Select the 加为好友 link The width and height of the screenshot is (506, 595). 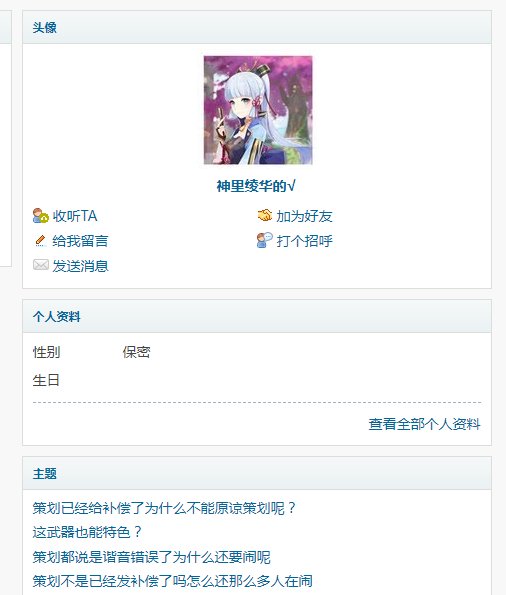pos(304,216)
